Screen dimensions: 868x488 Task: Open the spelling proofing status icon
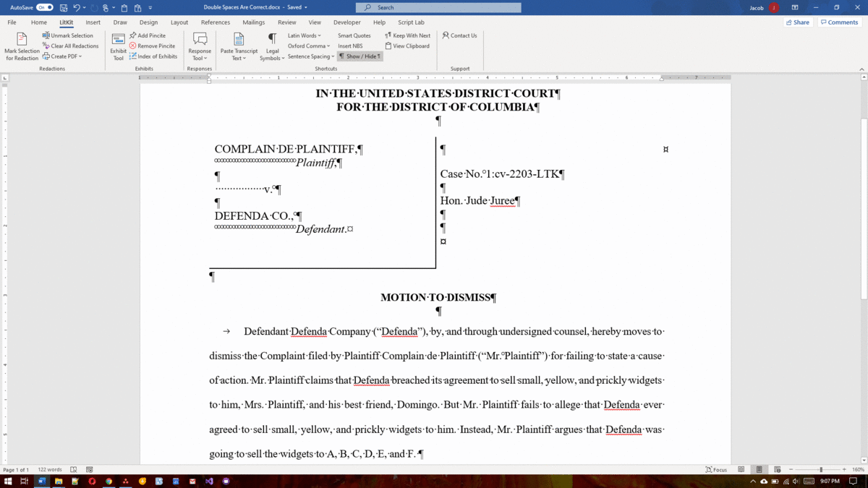pos(74,470)
